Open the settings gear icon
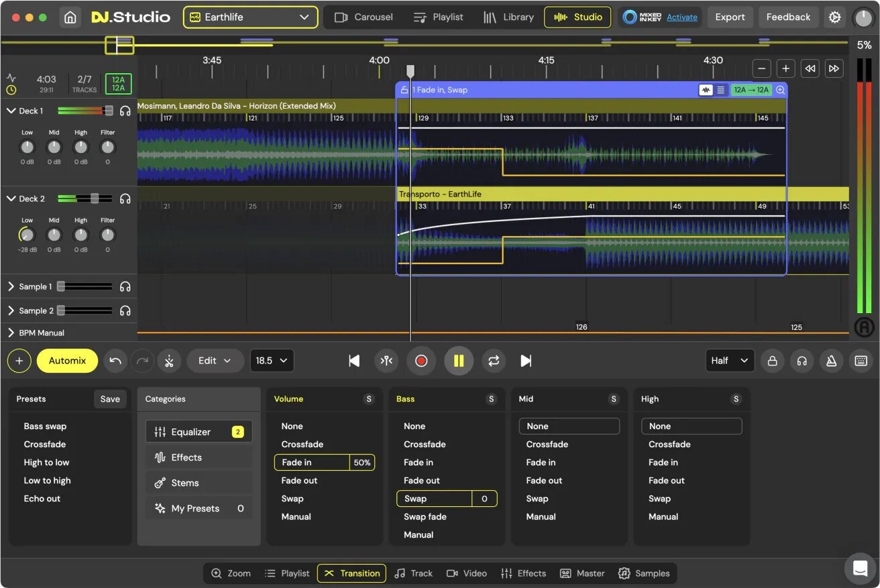This screenshot has width=880, height=588. [x=834, y=17]
